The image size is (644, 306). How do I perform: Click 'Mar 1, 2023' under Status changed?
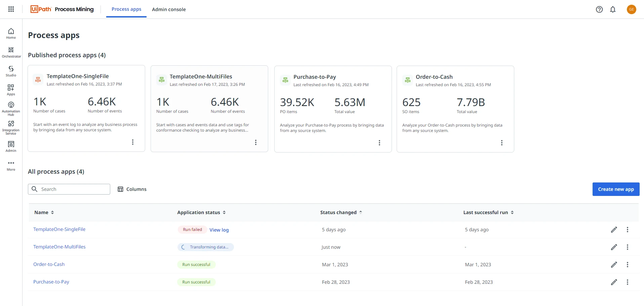[335, 265]
